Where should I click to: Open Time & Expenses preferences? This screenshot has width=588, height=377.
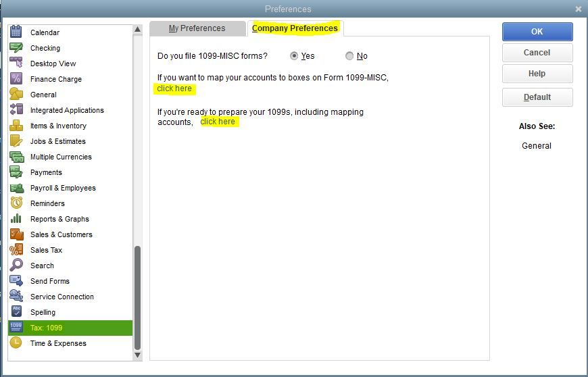point(70,343)
